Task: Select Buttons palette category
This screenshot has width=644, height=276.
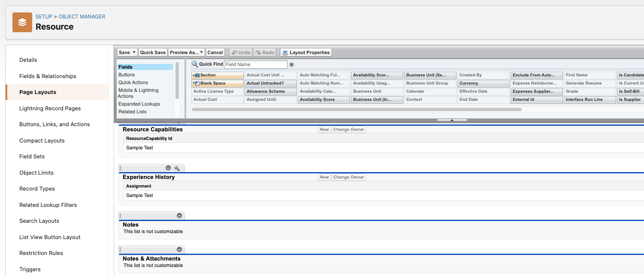Action: point(127,75)
